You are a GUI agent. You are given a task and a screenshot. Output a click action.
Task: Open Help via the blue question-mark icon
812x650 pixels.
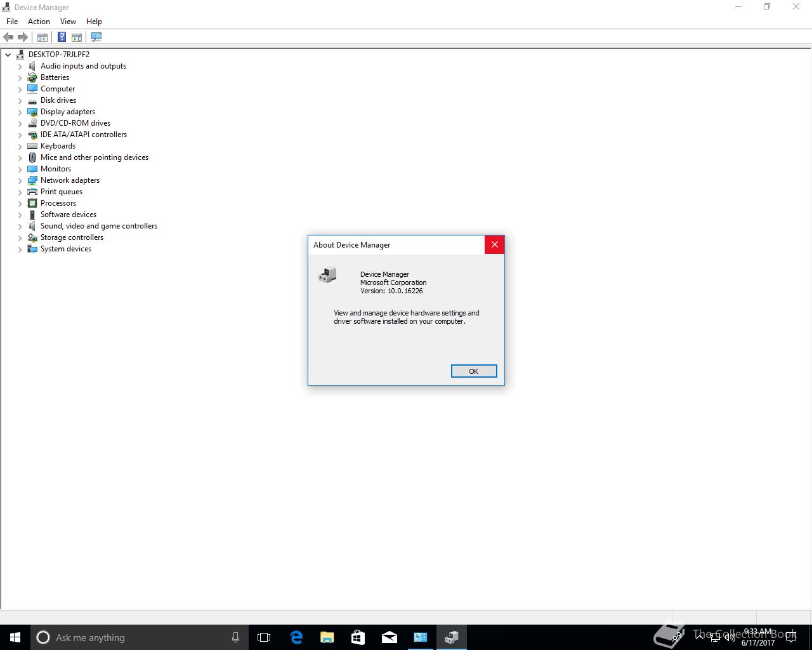(62, 37)
